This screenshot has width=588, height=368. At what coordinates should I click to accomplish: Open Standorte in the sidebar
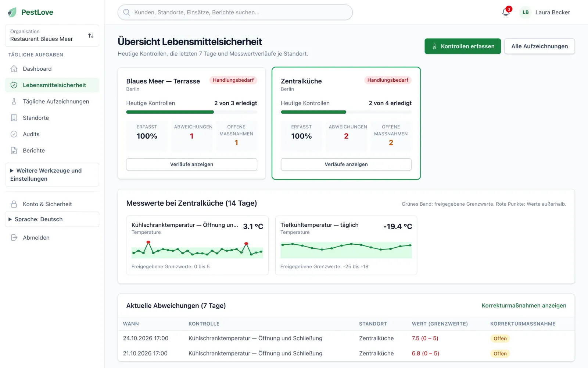[52, 118]
